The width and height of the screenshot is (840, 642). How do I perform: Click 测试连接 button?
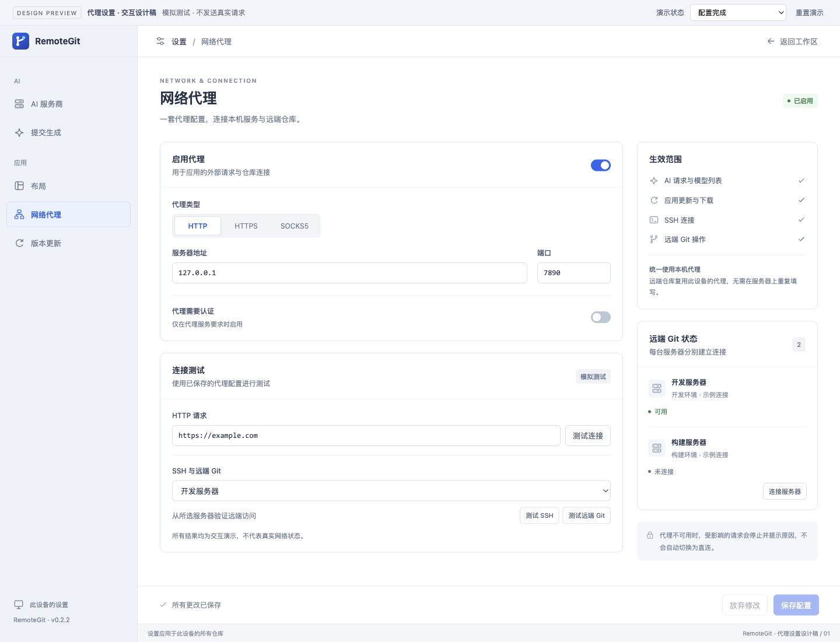pyautogui.click(x=588, y=436)
